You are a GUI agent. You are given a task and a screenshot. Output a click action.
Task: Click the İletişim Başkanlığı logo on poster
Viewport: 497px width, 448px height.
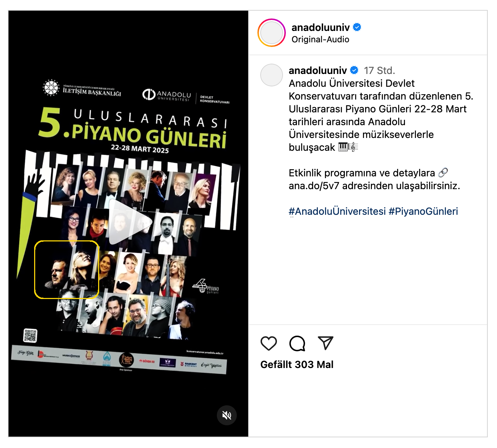pyautogui.click(x=82, y=88)
